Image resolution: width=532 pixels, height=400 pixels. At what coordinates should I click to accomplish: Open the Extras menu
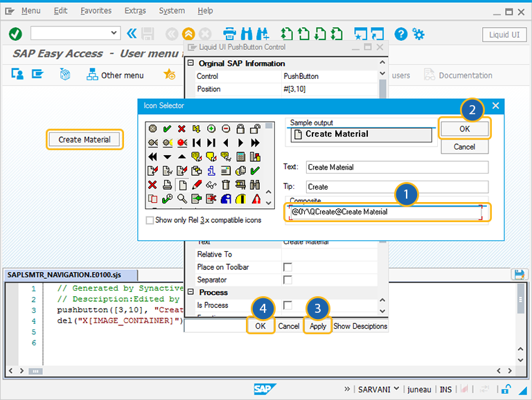(x=135, y=11)
